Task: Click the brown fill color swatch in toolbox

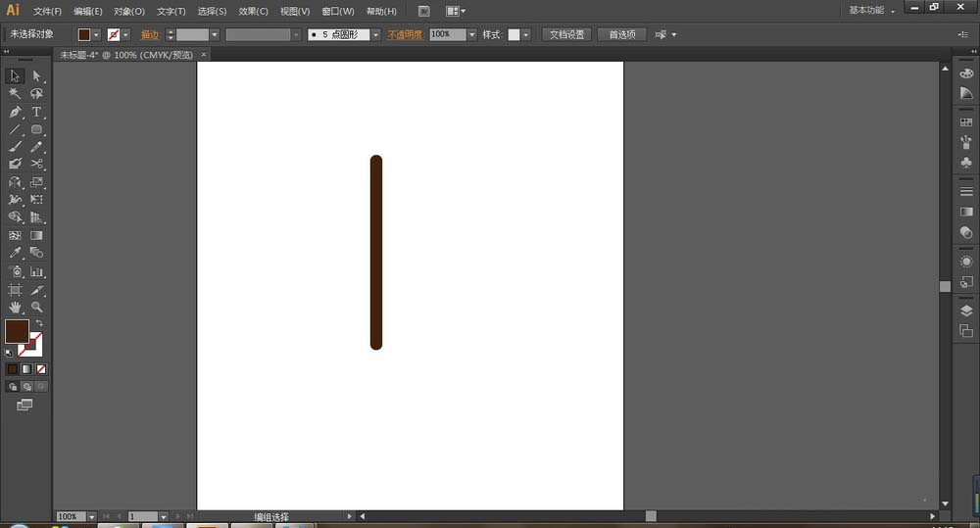Action: (x=17, y=331)
